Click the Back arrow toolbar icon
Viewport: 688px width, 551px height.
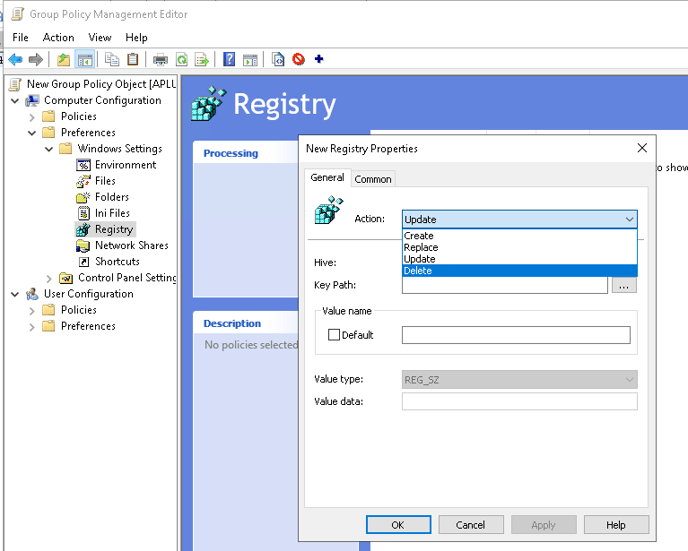(x=16, y=60)
